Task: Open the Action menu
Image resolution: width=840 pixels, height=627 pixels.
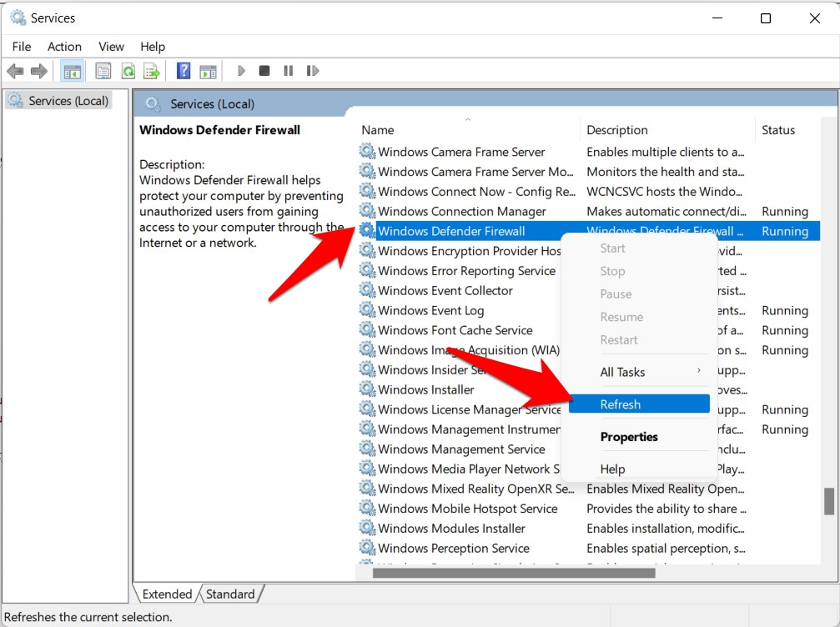Action: pos(64,47)
